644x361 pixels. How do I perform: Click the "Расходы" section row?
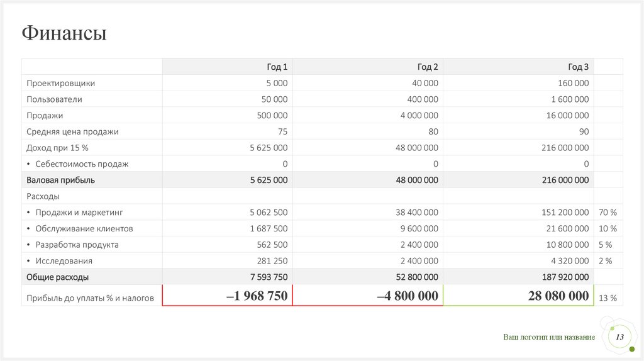pos(43,196)
